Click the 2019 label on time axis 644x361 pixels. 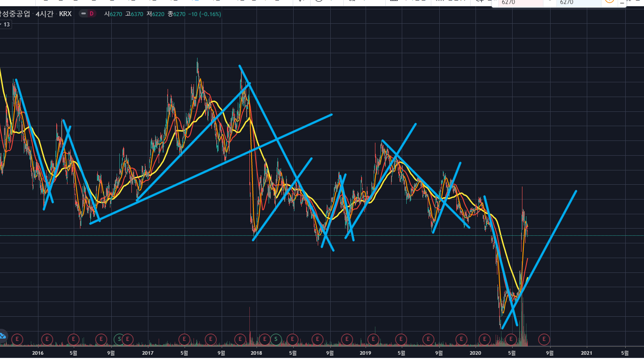coord(366,353)
